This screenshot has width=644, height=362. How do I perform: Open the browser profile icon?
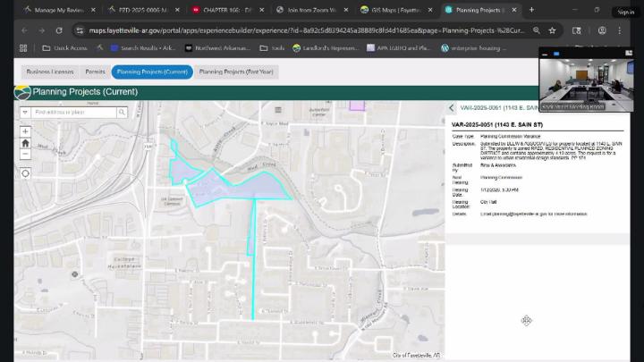602,29
